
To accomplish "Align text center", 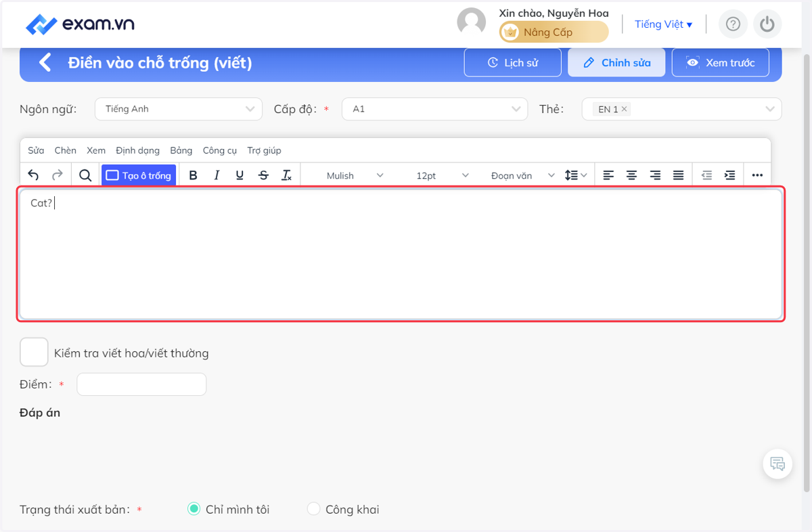I will 631,175.
